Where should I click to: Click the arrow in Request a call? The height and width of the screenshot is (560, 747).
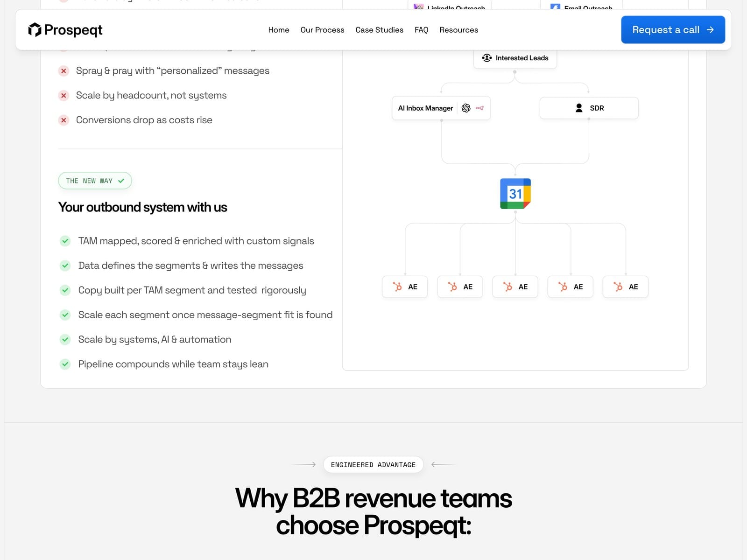click(710, 30)
